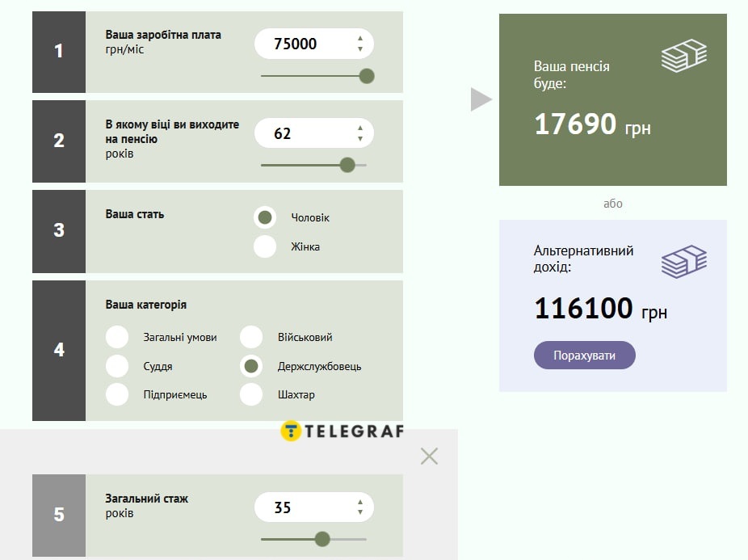Click the salary input field showing 75000
The image size is (748, 560).
pyautogui.click(x=314, y=44)
